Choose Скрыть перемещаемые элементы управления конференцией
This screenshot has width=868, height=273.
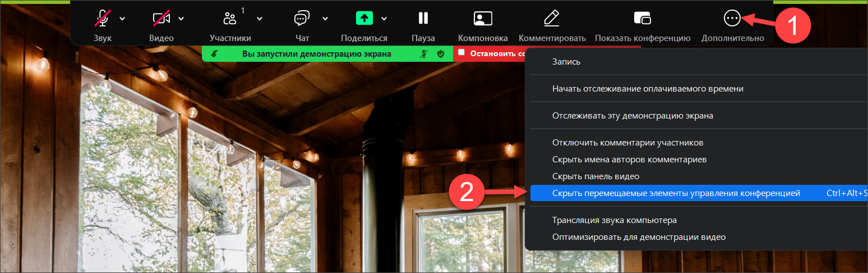coord(676,193)
